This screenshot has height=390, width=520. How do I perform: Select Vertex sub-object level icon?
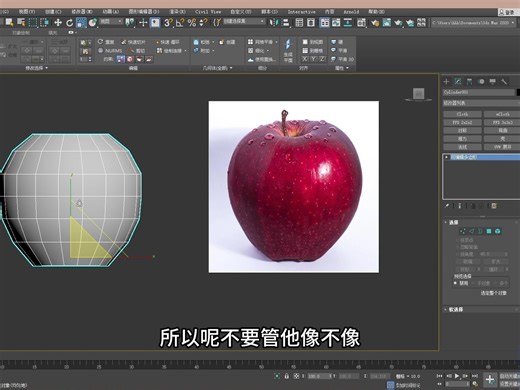[463, 231]
